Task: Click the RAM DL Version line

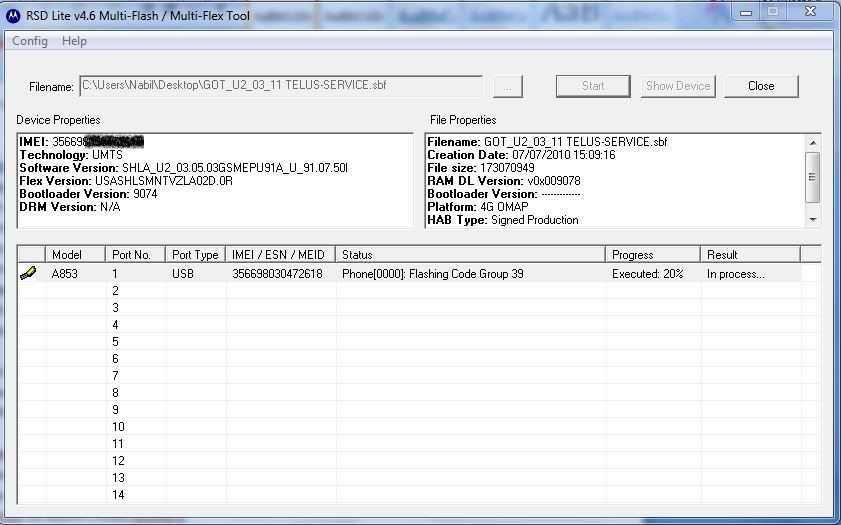Action: point(504,181)
